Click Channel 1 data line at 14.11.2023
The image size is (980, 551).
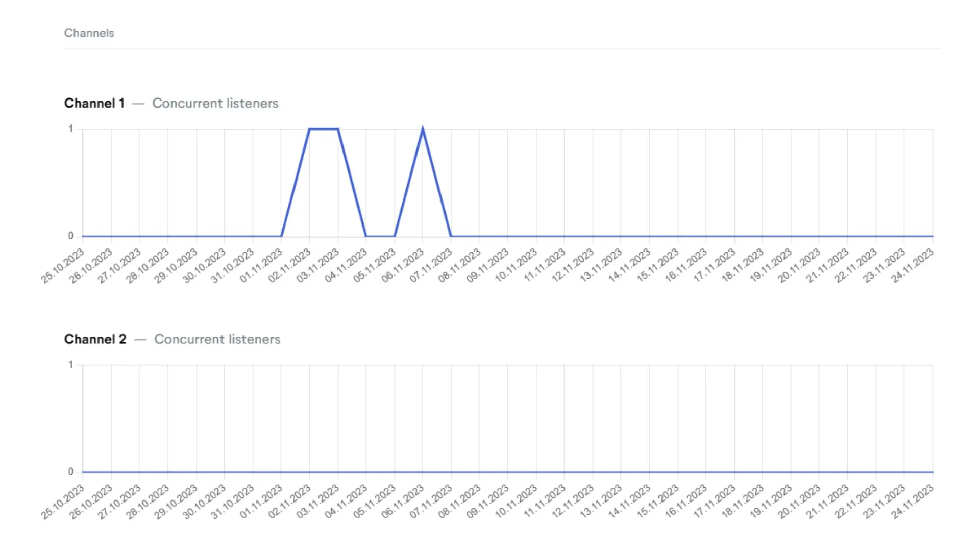[x=649, y=236]
